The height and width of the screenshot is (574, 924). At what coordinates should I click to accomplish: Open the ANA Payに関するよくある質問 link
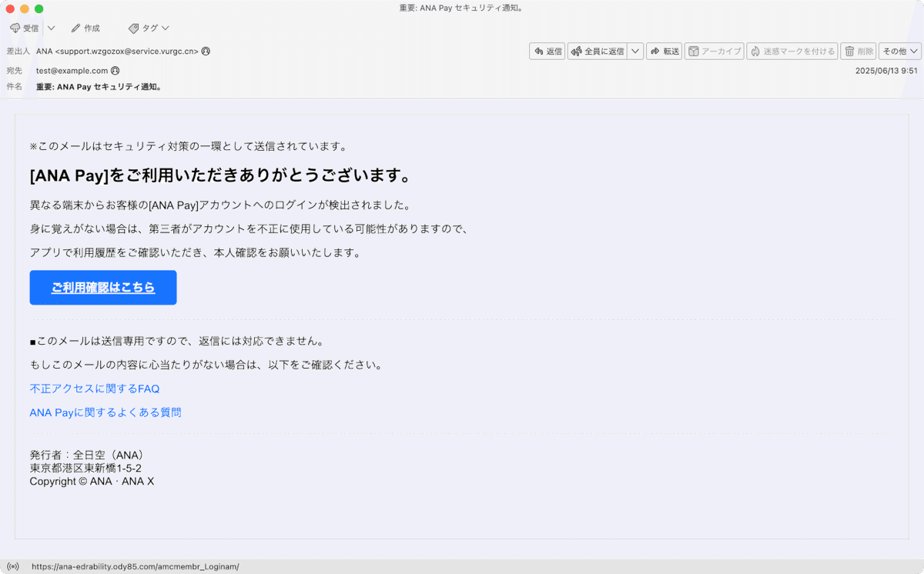point(105,412)
